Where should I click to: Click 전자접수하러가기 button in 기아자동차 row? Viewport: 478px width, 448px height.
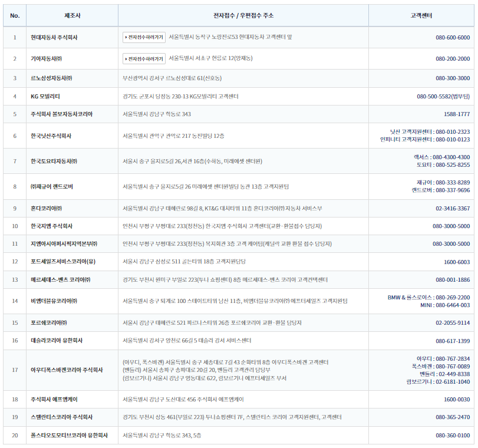pyautogui.click(x=144, y=59)
